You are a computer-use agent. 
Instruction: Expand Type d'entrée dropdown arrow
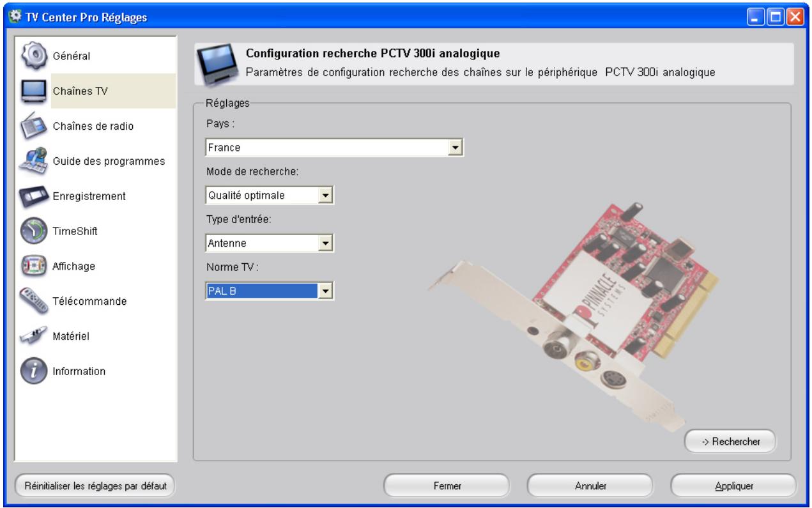326,243
